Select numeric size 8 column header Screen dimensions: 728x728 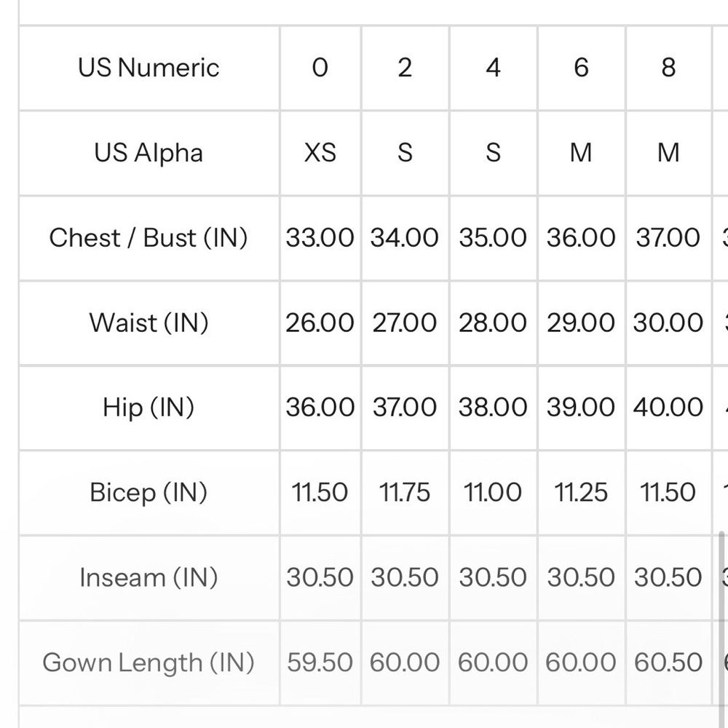(668, 68)
